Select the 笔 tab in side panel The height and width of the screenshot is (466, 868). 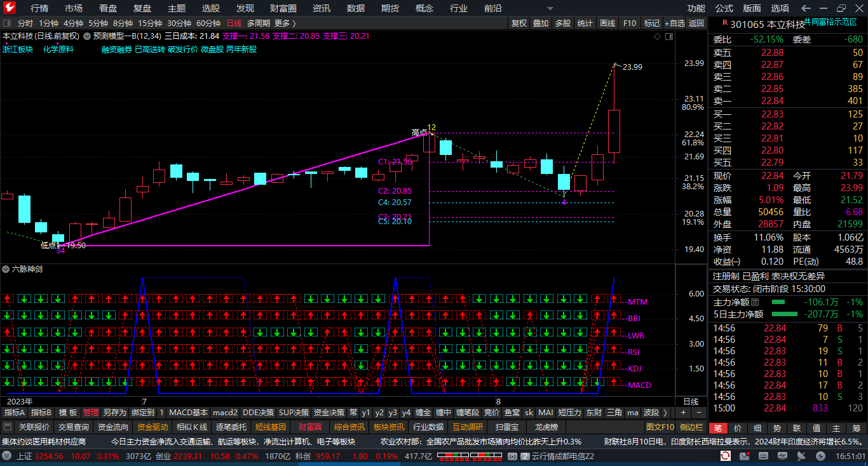point(717,428)
